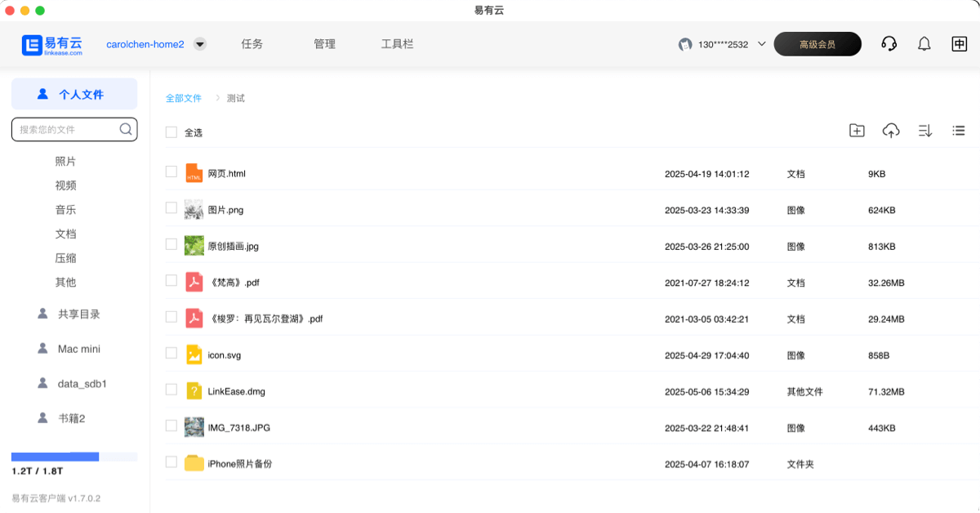Click the search magnifier icon
This screenshot has height=513, width=980.
pos(126,129)
